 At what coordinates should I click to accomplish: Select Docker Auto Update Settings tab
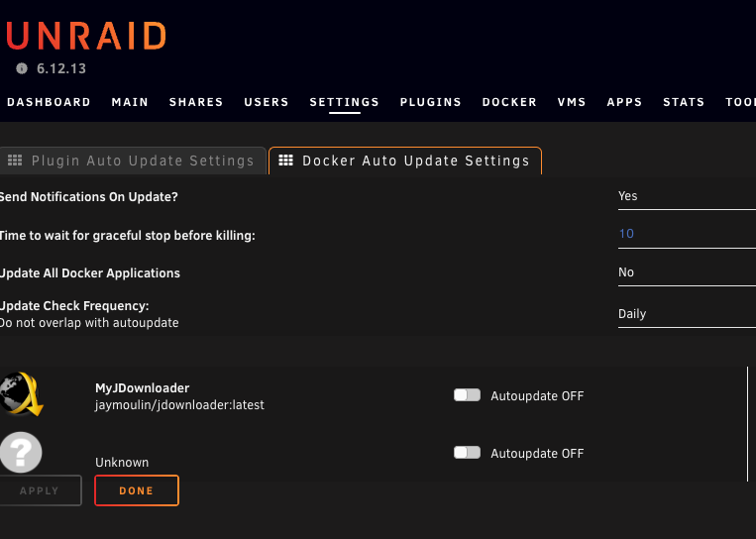[x=405, y=161]
